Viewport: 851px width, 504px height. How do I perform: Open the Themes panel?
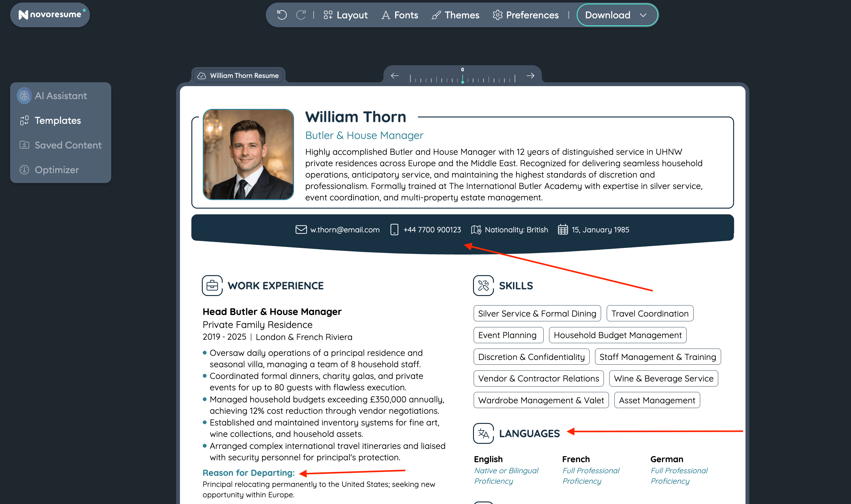click(455, 15)
